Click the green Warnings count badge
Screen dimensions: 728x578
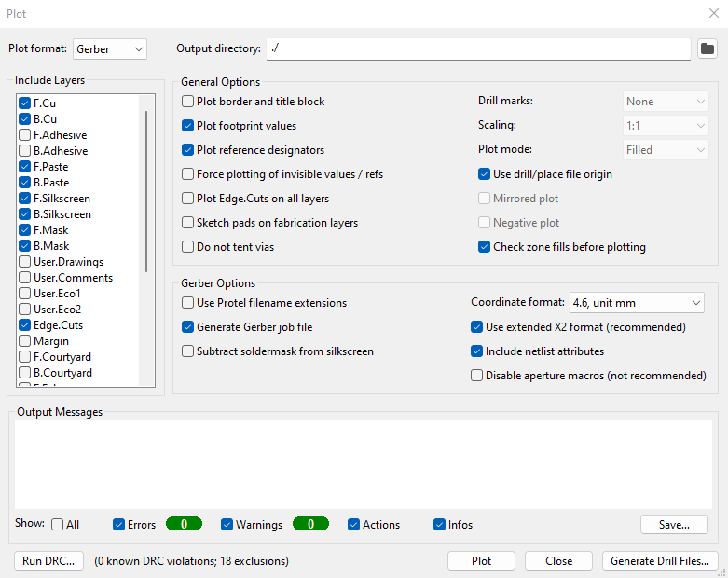point(310,524)
